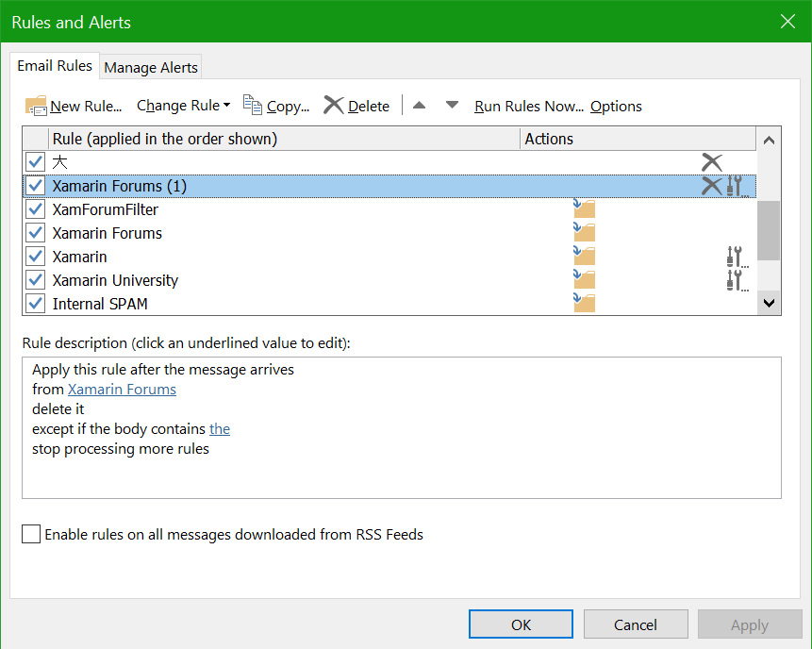Click delete action icon in 大 row
This screenshot has height=649, width=812.
711,162
